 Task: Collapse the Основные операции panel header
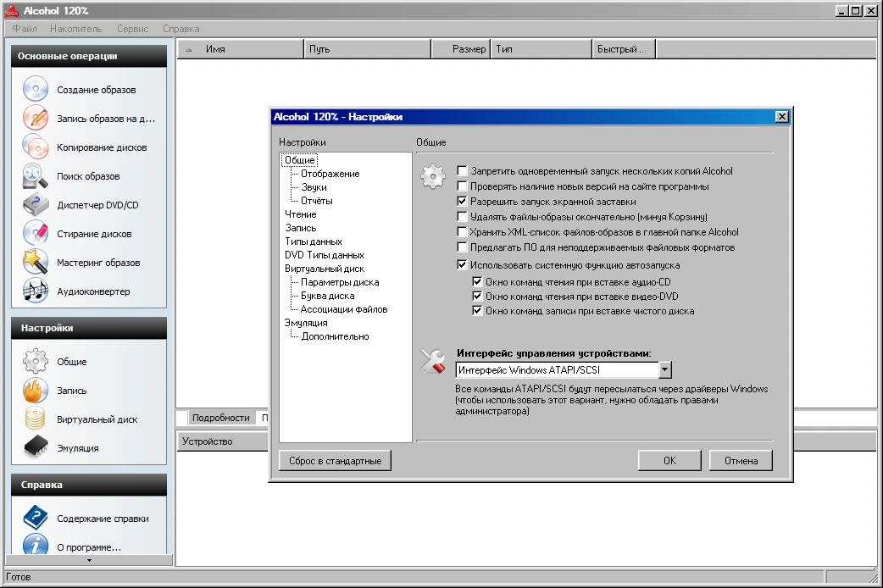[x=89, y=56]
